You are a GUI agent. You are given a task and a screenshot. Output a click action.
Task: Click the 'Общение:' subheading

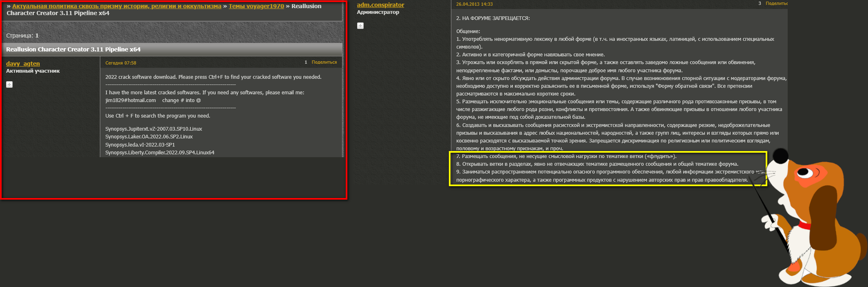click(x=468, y=31)
